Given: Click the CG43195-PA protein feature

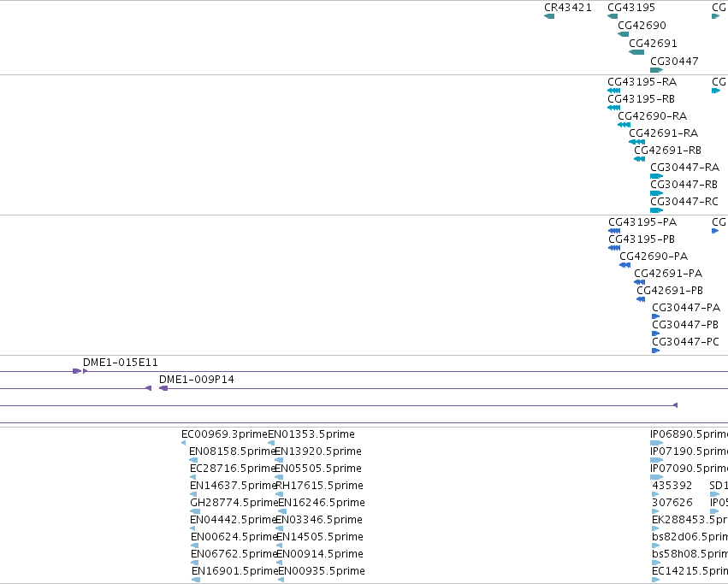Looking at the screenshot, I should click(614, 231).
